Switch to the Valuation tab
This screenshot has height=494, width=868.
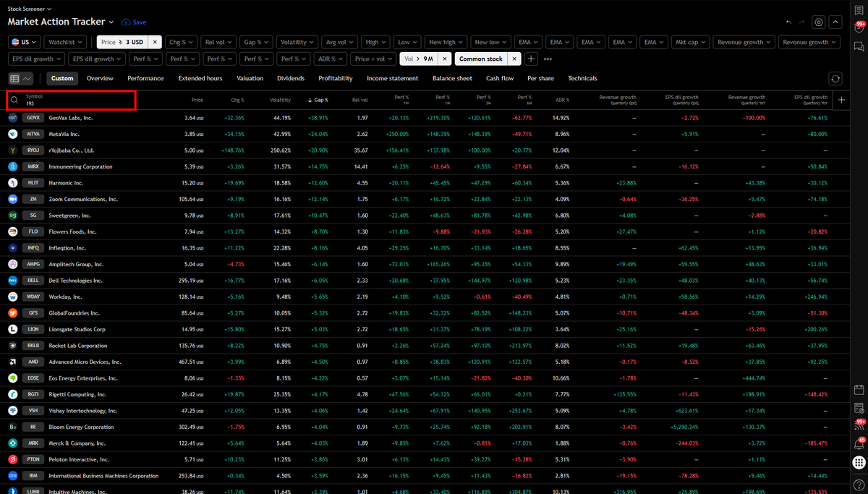pos(250,78)
